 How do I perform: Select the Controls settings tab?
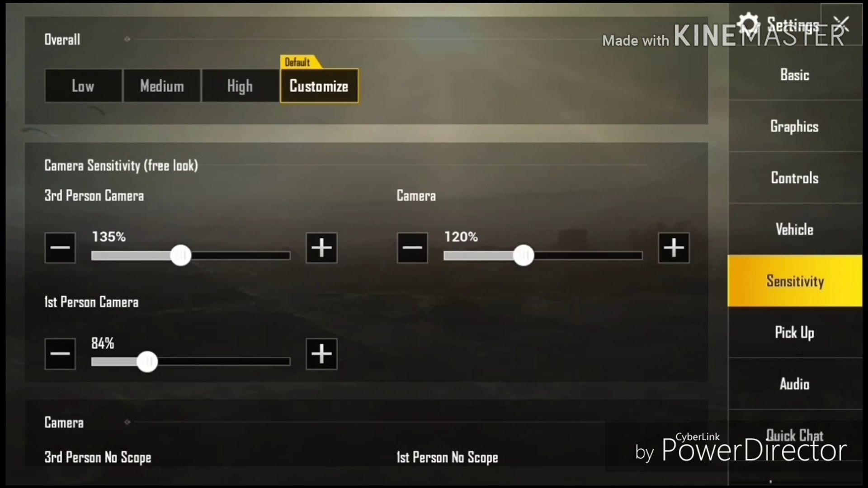[x=795, y=177]
